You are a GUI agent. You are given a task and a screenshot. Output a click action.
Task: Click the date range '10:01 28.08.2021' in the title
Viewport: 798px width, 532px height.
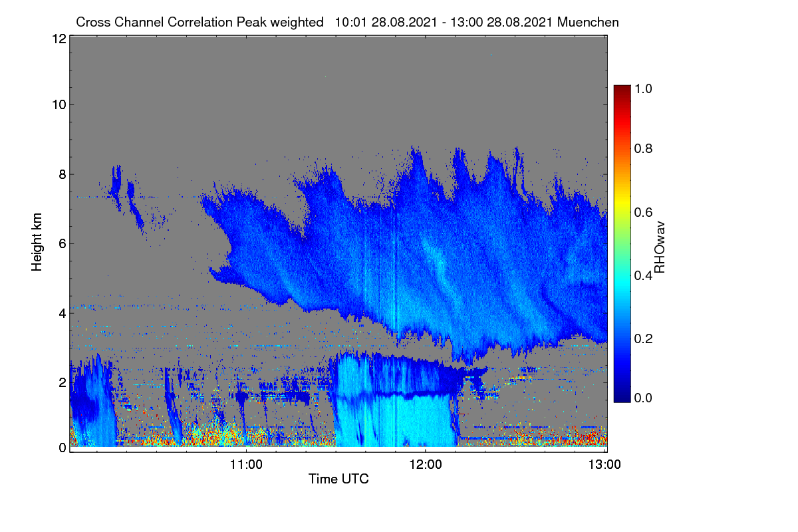tap(386, 22)
